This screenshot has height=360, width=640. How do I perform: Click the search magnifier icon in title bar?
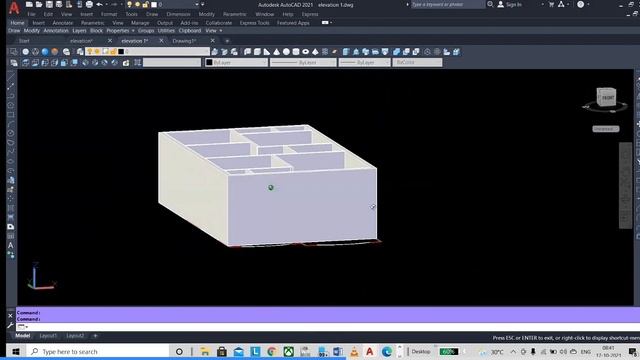(490, 4)
